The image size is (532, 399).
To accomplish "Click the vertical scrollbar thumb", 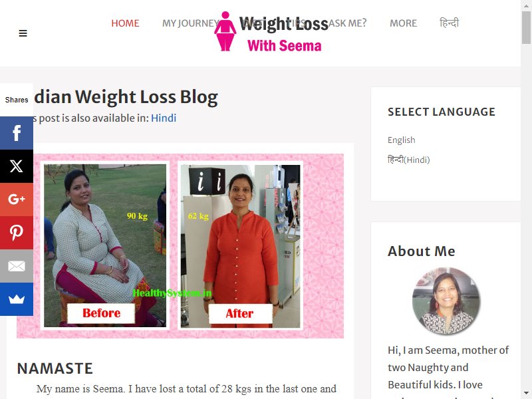I will tap(526, 27).
